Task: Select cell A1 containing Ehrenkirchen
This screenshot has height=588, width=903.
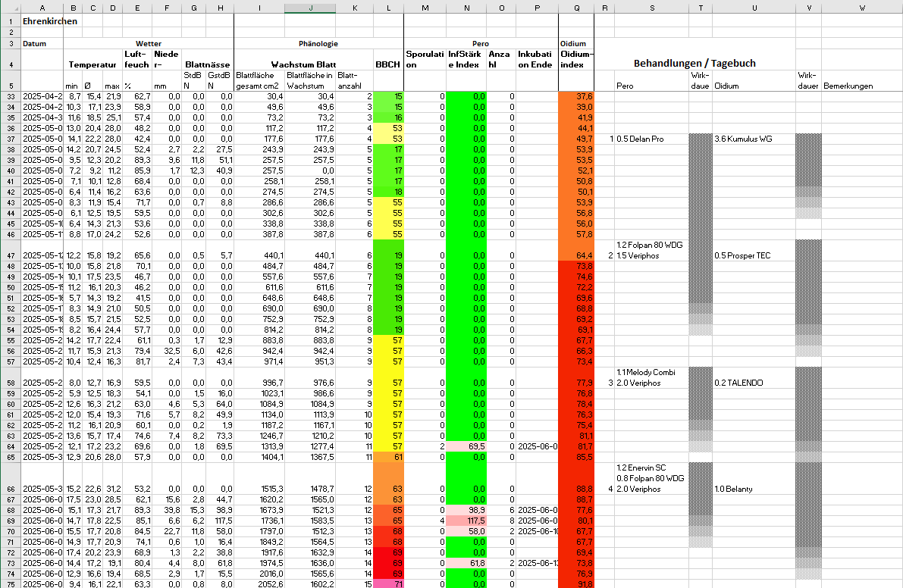Action: (x=42, y=21)
